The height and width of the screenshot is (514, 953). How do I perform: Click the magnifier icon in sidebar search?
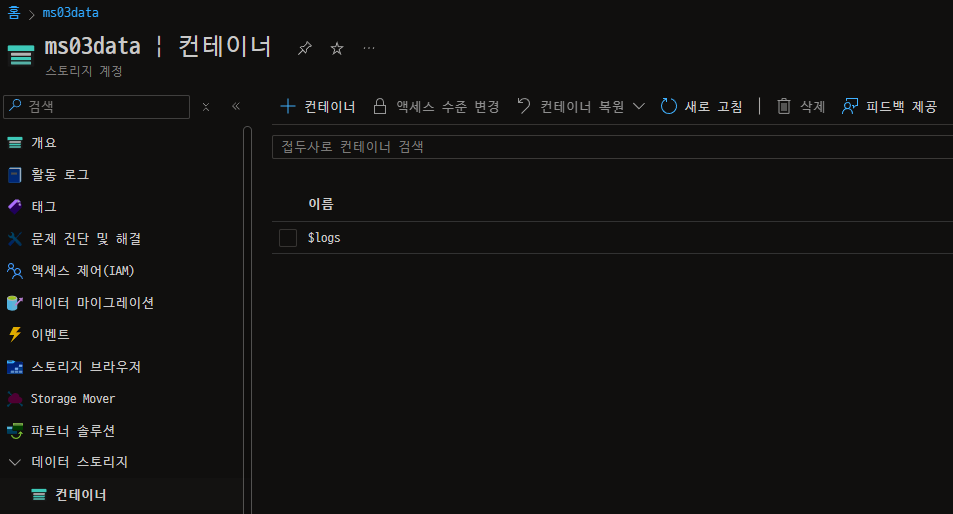point(15,105)
